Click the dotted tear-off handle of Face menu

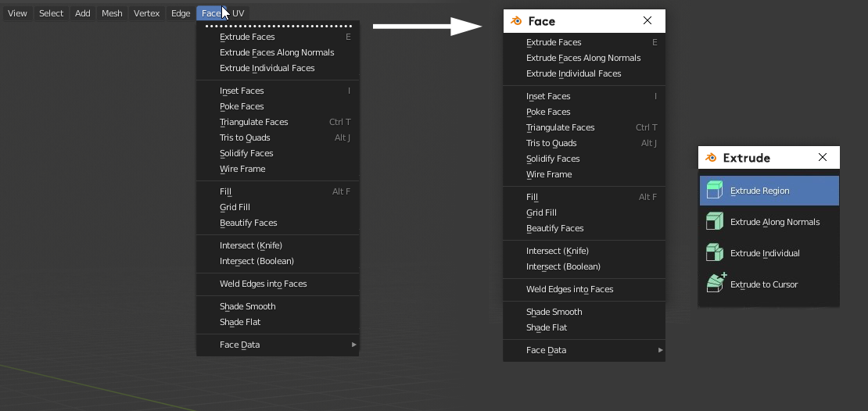(278, 26)
